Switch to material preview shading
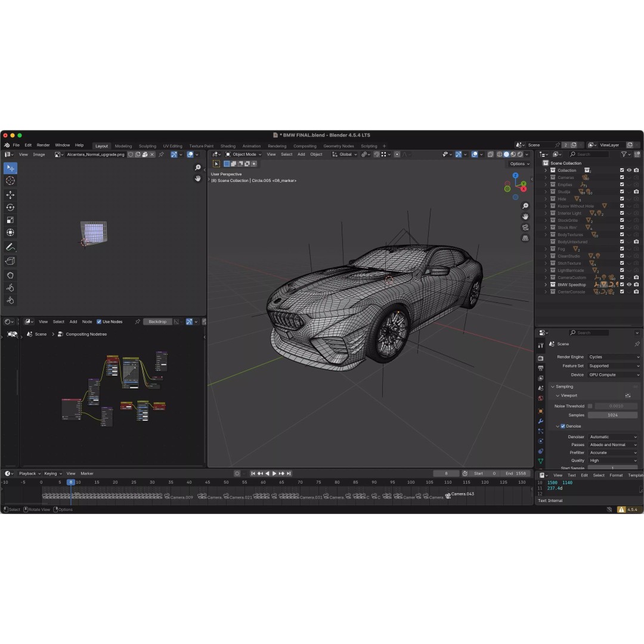 [513, 154]
